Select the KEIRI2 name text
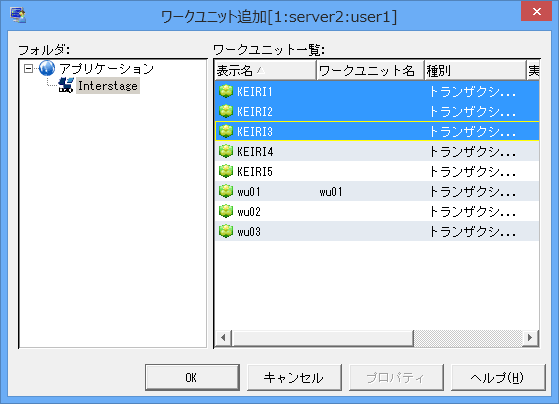The image size is (559, 404). (x=255, y=112)
